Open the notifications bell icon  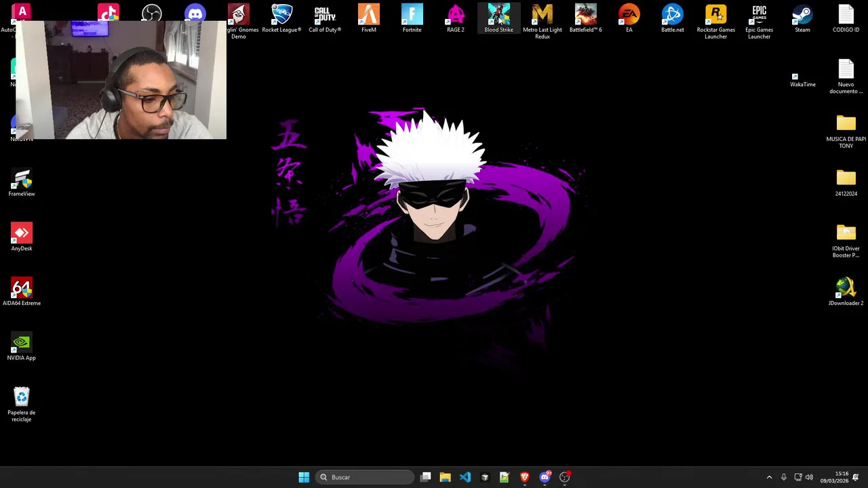(x=856, y=477)
